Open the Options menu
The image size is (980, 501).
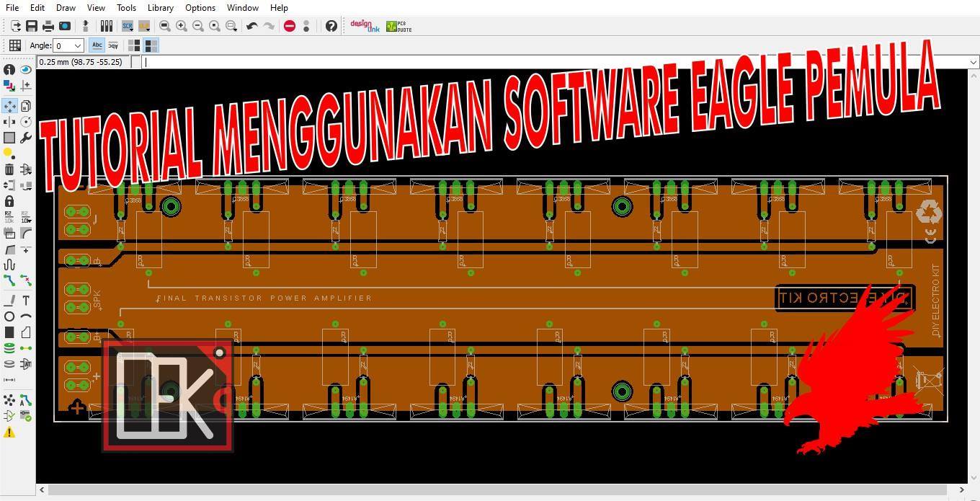pyautogui.click(x=200, y=7)
